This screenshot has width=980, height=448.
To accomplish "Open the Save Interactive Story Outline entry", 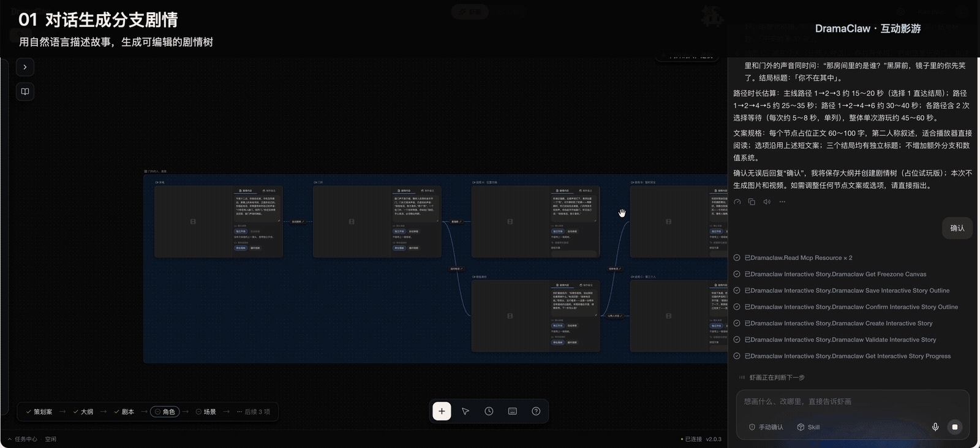I will point(842,290).
